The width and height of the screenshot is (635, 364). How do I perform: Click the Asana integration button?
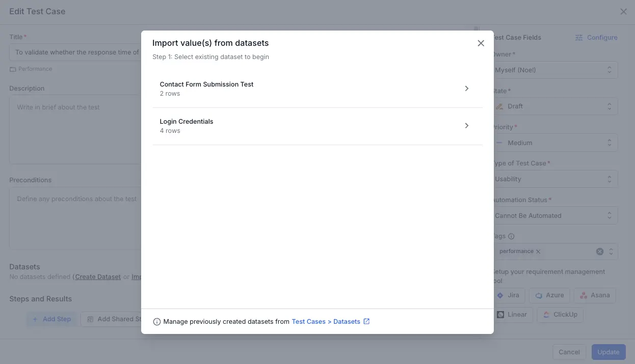point(595,295)
